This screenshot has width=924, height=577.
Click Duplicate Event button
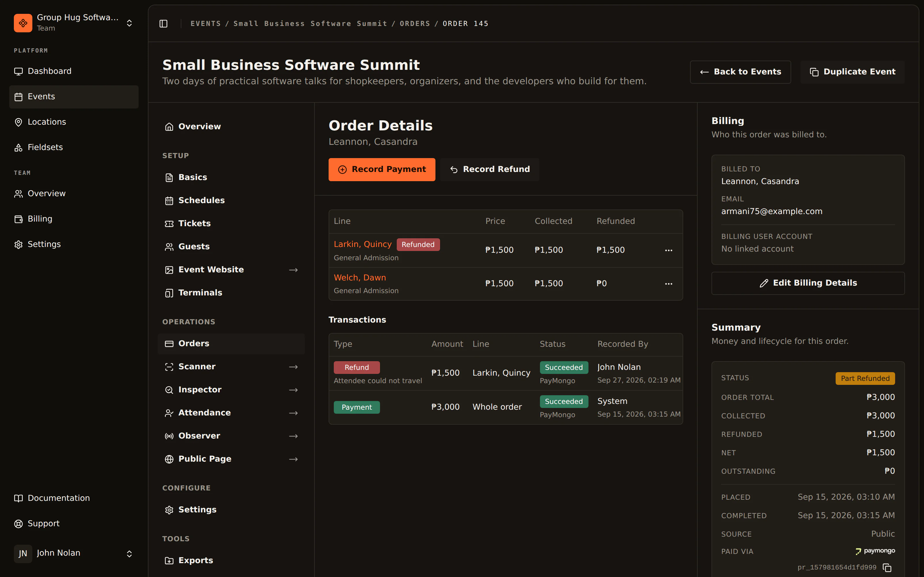853,72
